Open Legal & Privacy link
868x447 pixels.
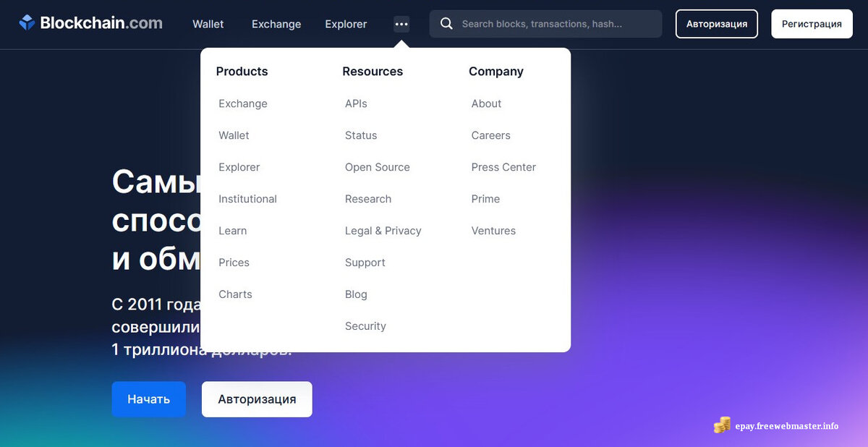[x=383, y=231]
